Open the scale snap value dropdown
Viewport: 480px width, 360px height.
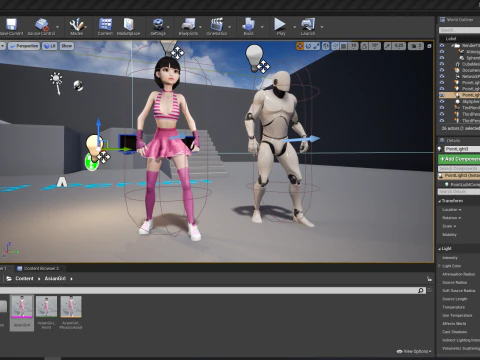(x=399, y=46)
